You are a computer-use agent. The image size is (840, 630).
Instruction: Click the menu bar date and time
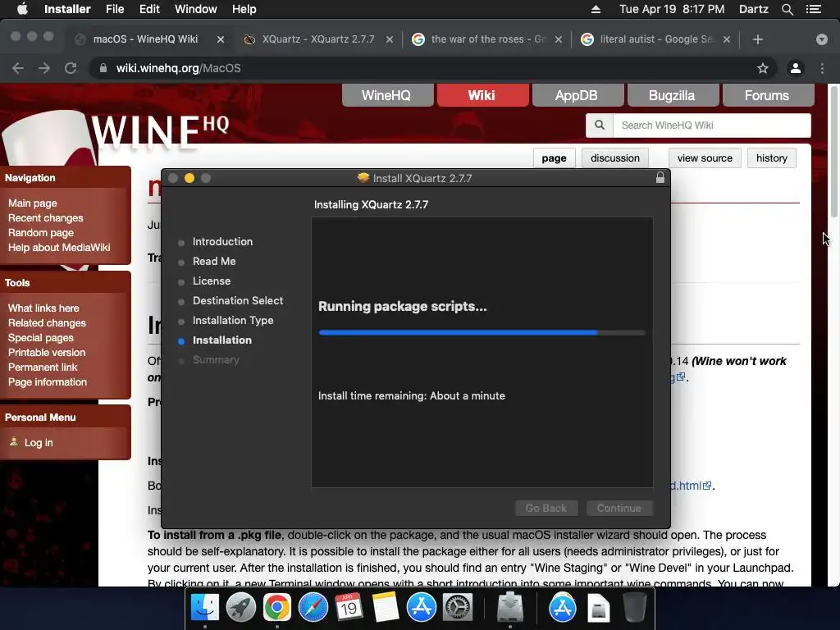pyautogui.click(x=672, y=9)
